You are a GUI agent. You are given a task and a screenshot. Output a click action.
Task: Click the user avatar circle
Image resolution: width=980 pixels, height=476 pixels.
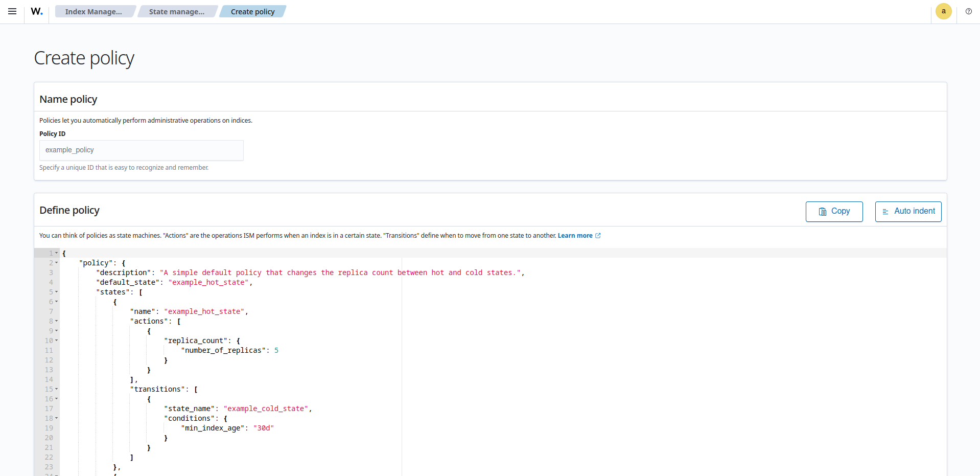pos(943,11)
